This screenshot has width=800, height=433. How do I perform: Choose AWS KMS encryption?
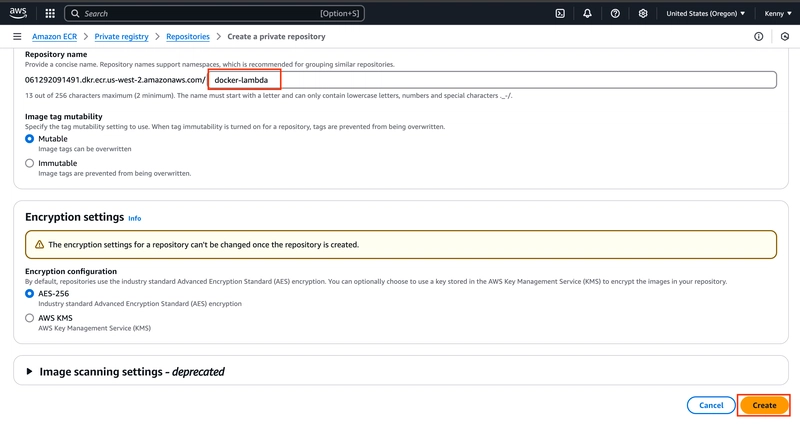pos(30,318)
